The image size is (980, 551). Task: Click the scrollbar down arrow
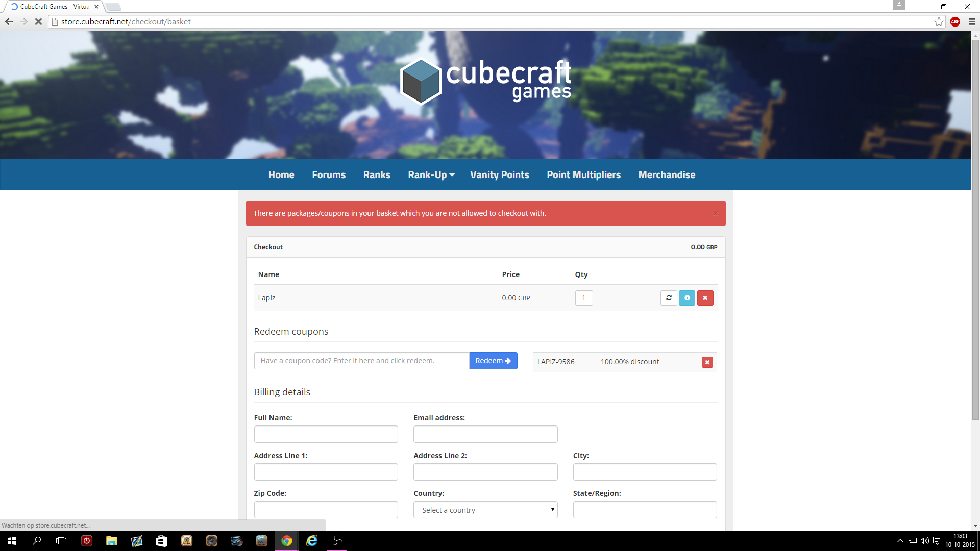[x=975, y=526]
